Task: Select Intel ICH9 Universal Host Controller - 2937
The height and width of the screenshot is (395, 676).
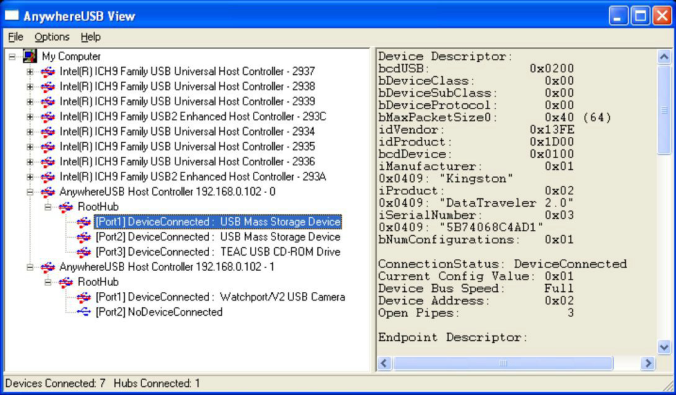Action: tap(187, 71)
